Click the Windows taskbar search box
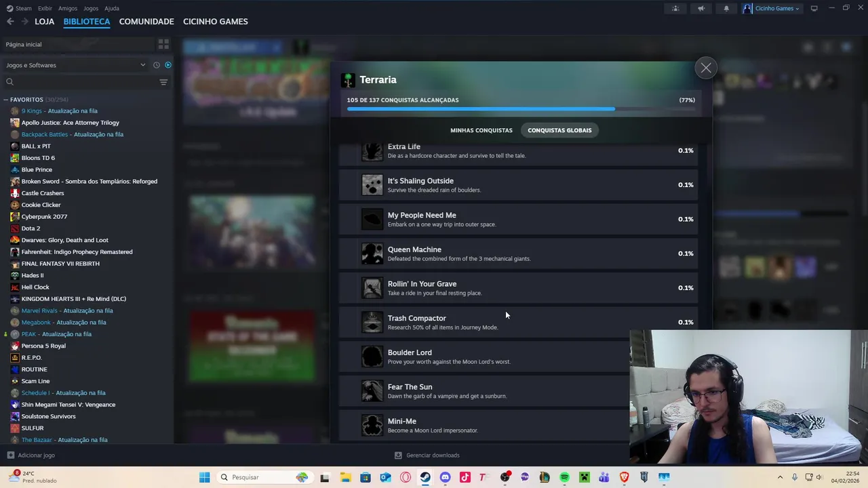The height and width of the screenshot is (488, 868). [264, 477]
